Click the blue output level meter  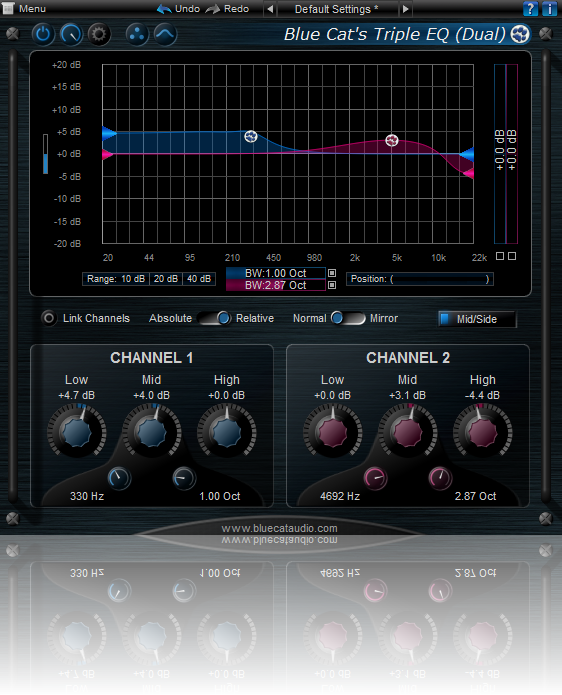(500, 154)
